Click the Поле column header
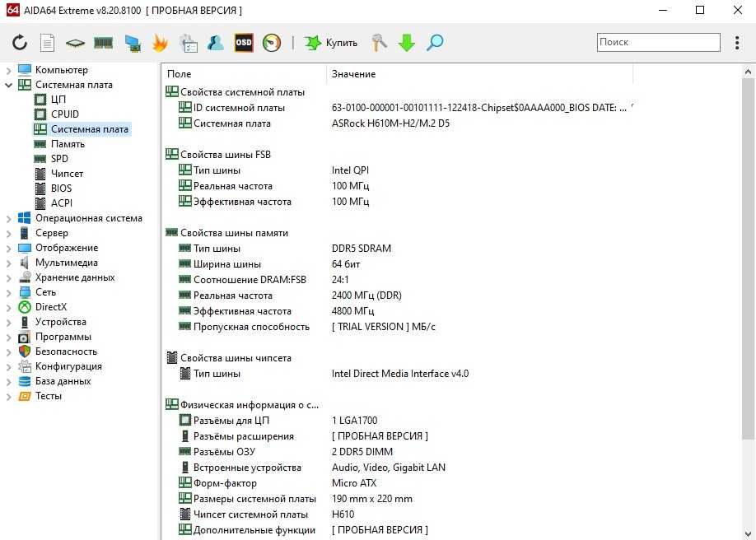 pos(245,74)
